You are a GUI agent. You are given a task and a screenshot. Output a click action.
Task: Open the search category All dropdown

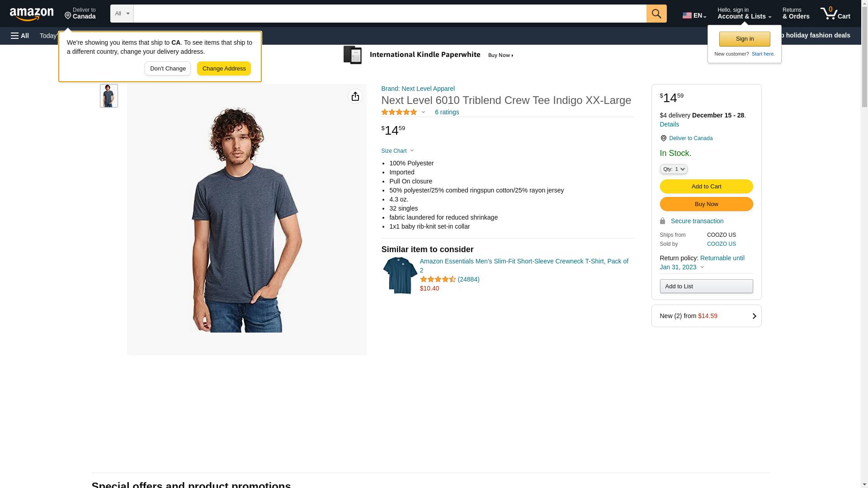[122, 14]
